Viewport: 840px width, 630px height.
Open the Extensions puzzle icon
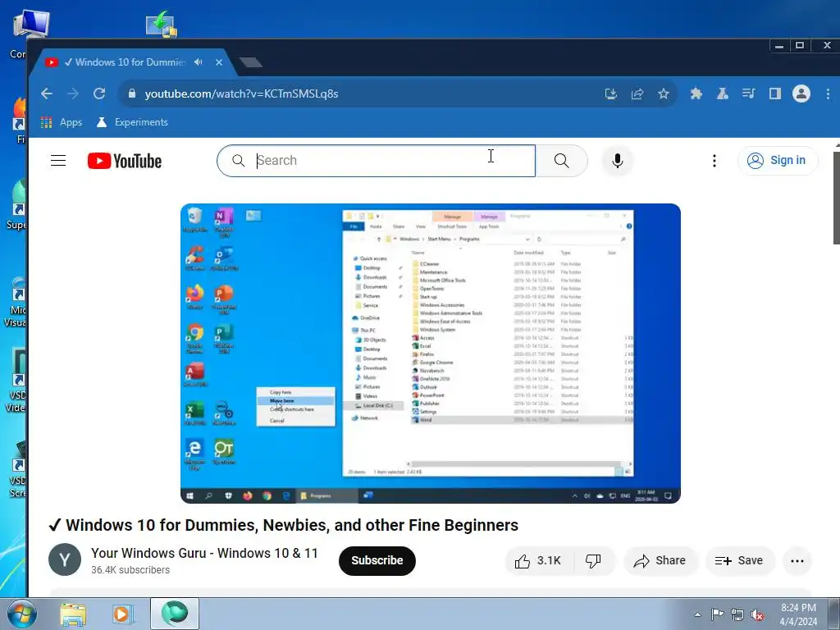click(696, 94)
